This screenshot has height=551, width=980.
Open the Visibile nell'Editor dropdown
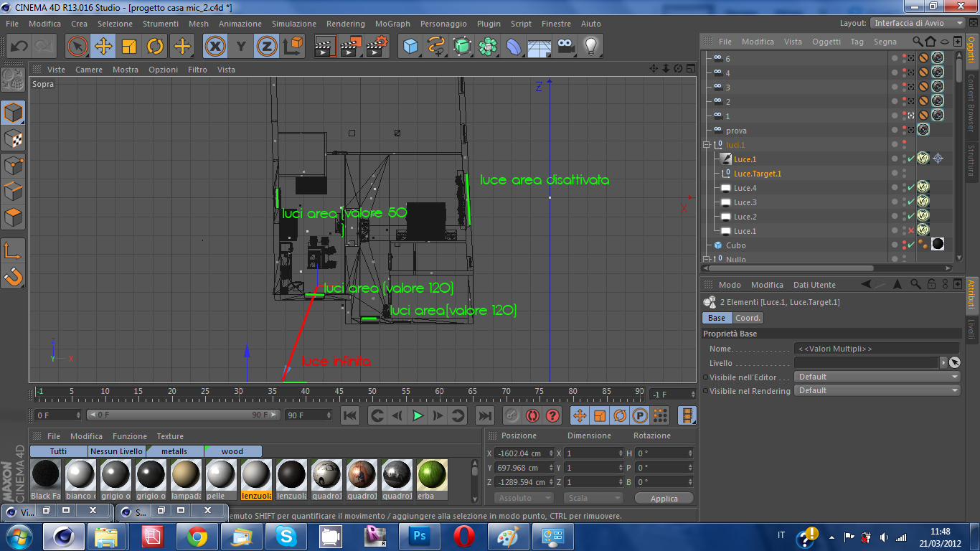tap(877, 377)
